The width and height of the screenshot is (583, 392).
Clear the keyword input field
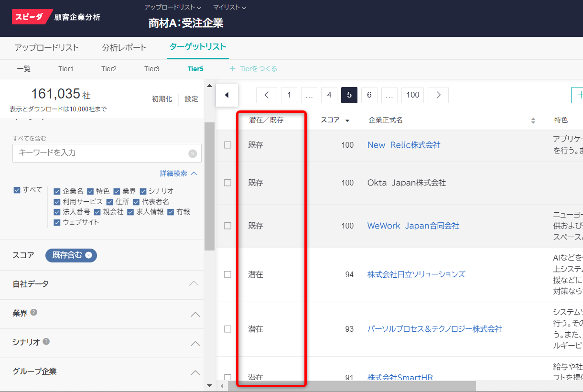pos(193,153)
